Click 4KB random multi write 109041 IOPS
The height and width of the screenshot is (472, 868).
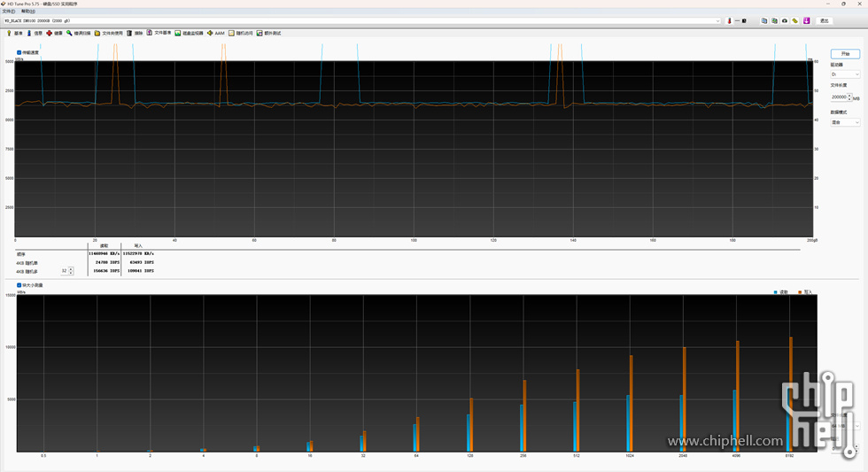[140, 271]
